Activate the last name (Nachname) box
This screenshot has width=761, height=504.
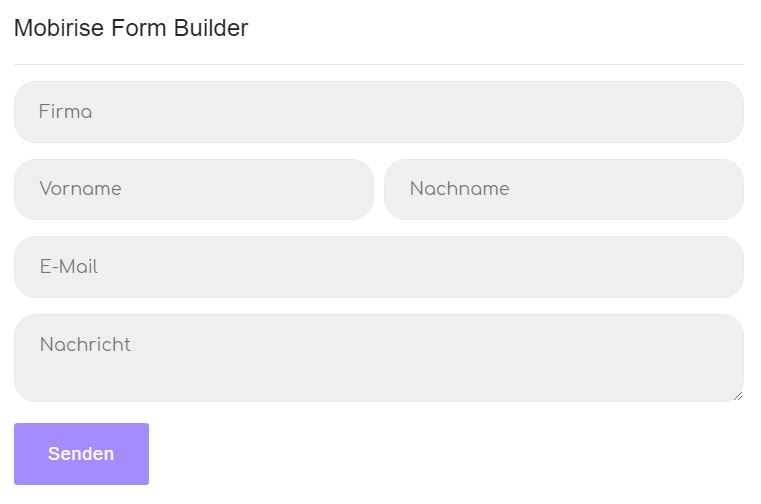[x=620, y=189]
